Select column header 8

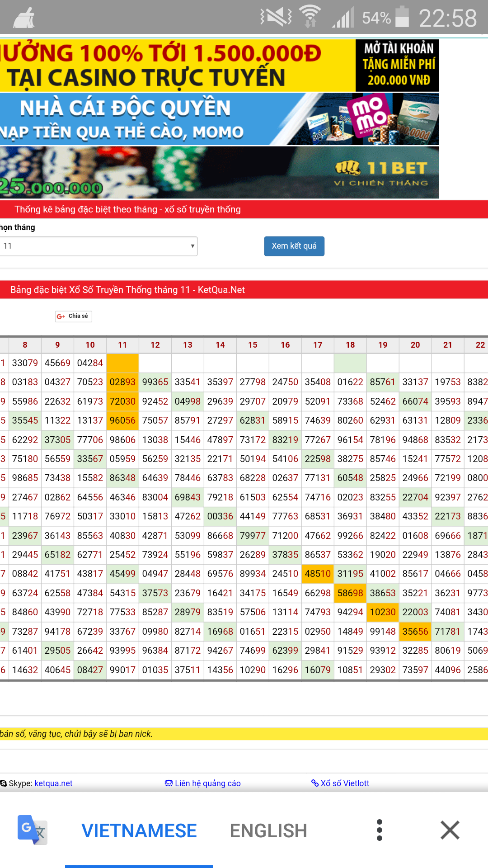pos(25,345)
